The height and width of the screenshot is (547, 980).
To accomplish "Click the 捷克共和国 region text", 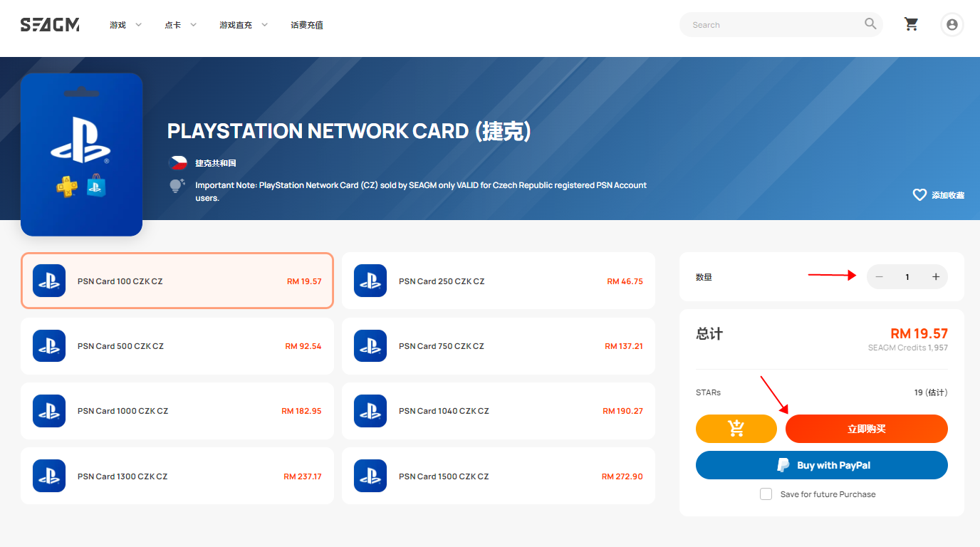I will tap(216, 163).
